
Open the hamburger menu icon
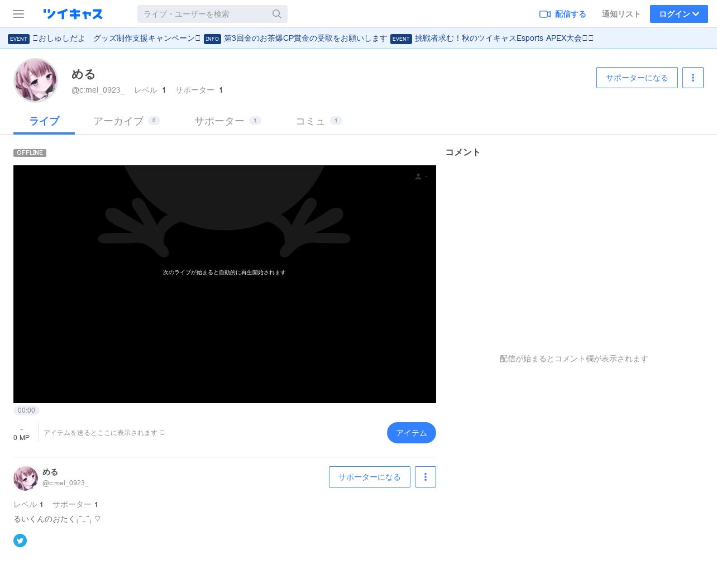[x=18, y=14]
